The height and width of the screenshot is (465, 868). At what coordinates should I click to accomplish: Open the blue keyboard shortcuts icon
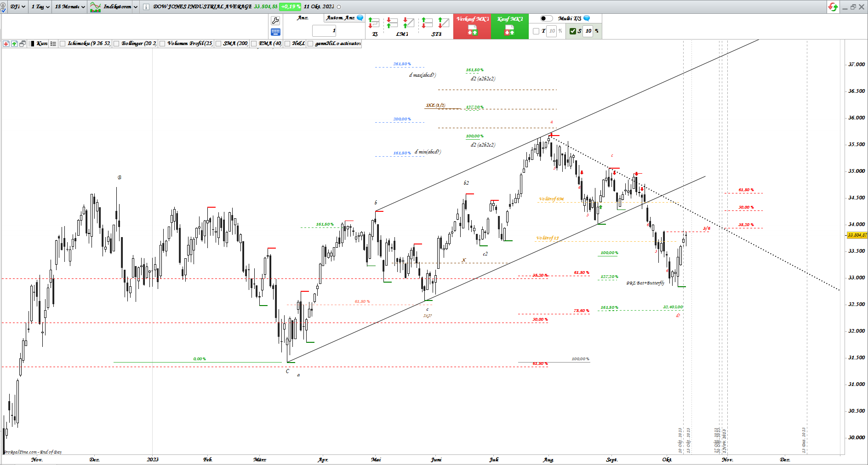pos(275,32)
